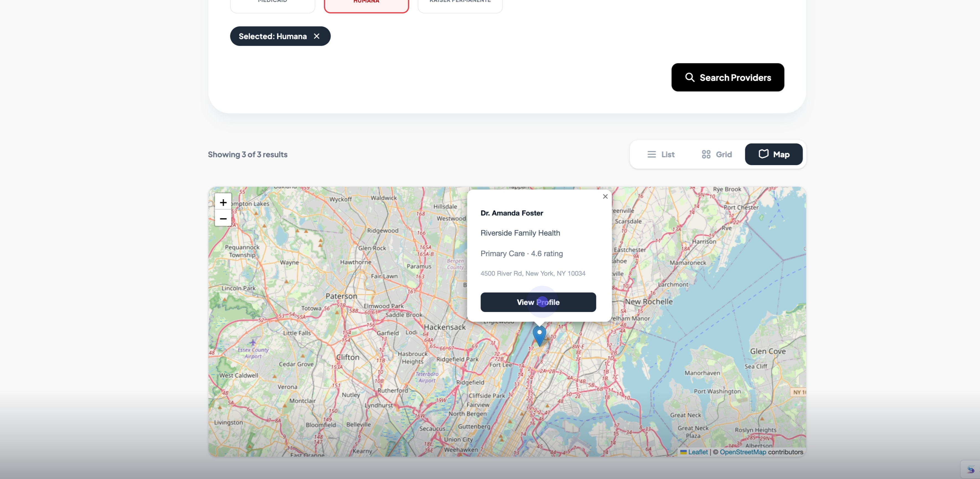Click the blue map location marker
Image resolution: width=980 pixels, height=479 pixels.
coord(539,335)
